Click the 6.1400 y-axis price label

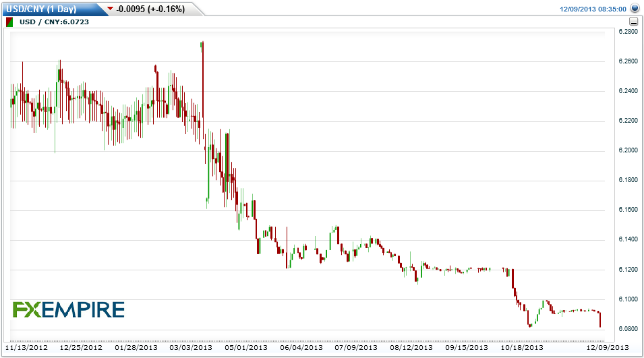pyautogui.click(x=628, y=239)
